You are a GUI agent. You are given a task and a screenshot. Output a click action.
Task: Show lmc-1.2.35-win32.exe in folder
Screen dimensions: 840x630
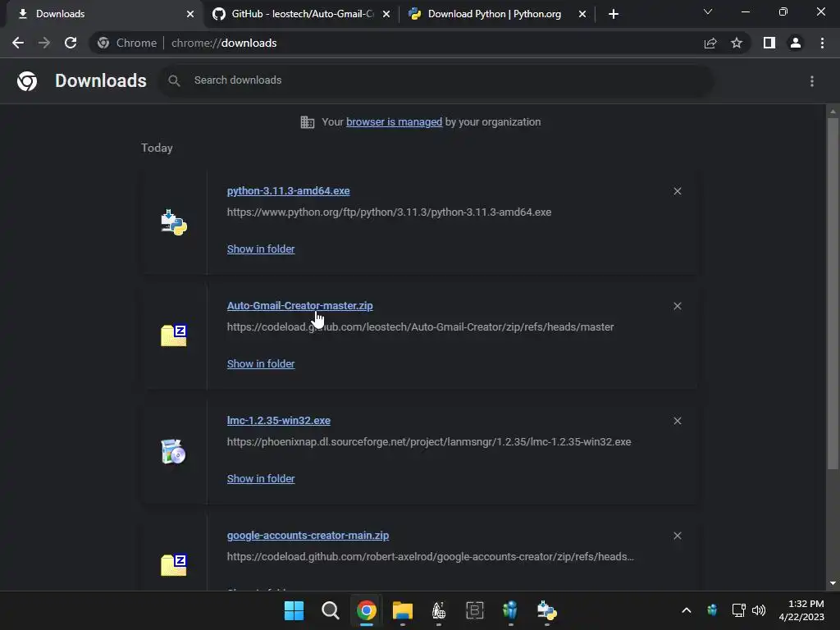click(261, 479)
